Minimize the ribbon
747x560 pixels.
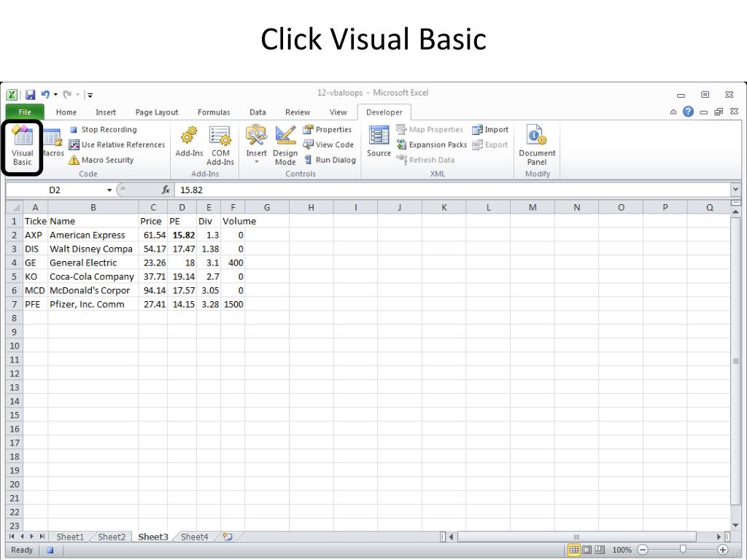(x=673, y=112)
